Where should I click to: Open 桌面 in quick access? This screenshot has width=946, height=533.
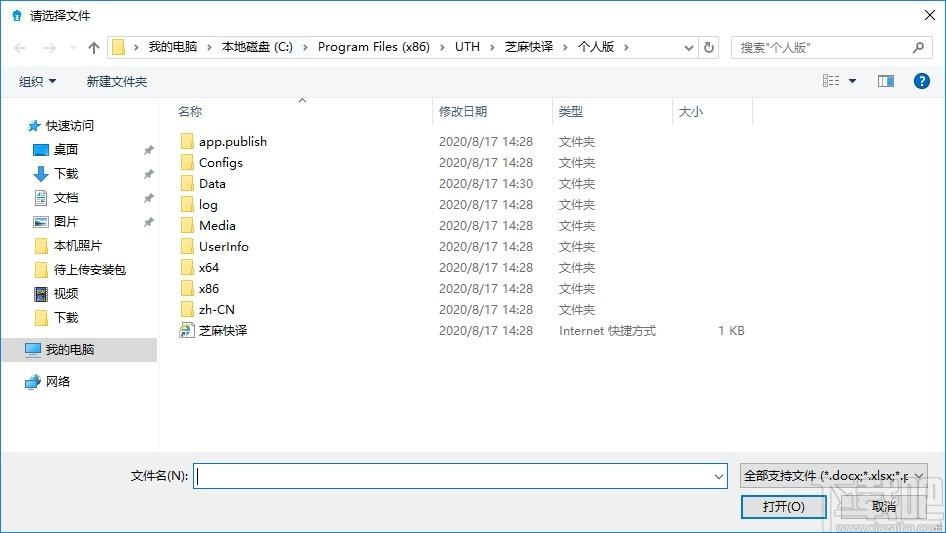[65, 149]
